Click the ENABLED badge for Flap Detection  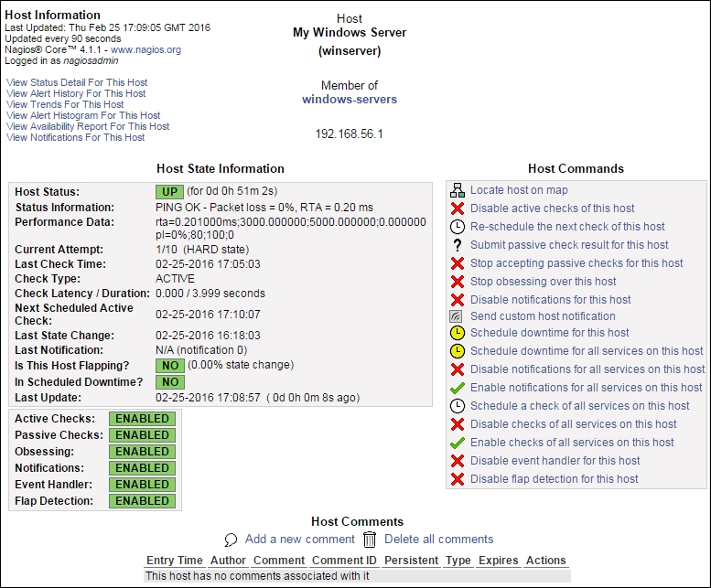(142, 501)
